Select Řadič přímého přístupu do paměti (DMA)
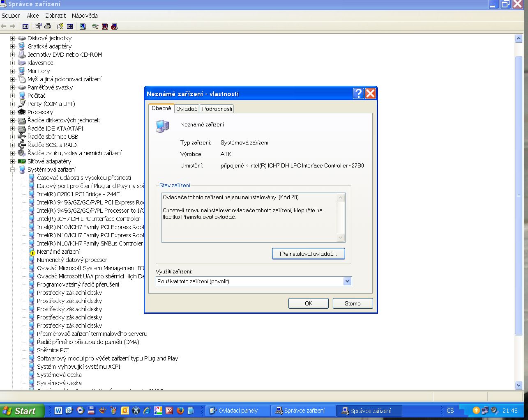The image size is (528, 420). tap(88, 342)
